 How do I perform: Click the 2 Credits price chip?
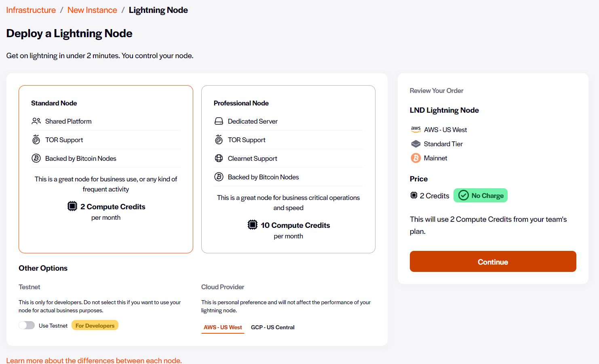point(430,195)
